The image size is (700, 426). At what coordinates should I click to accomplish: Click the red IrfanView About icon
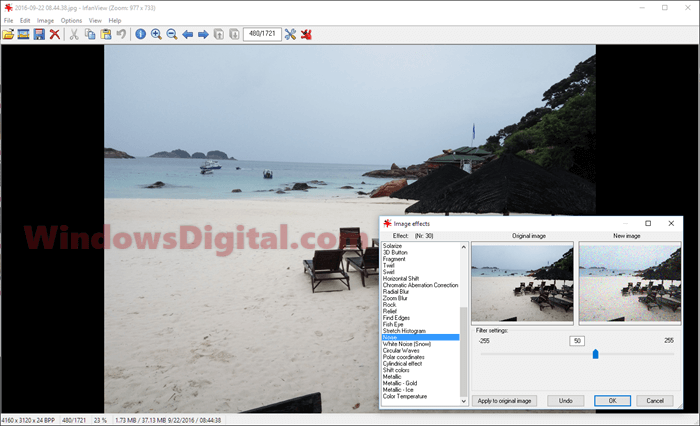point(306,34)
